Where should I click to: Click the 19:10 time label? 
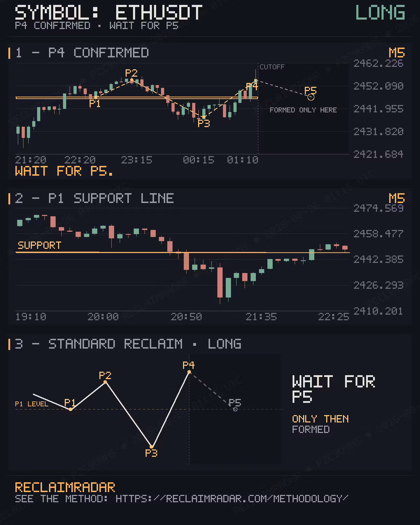pos(31,317)
